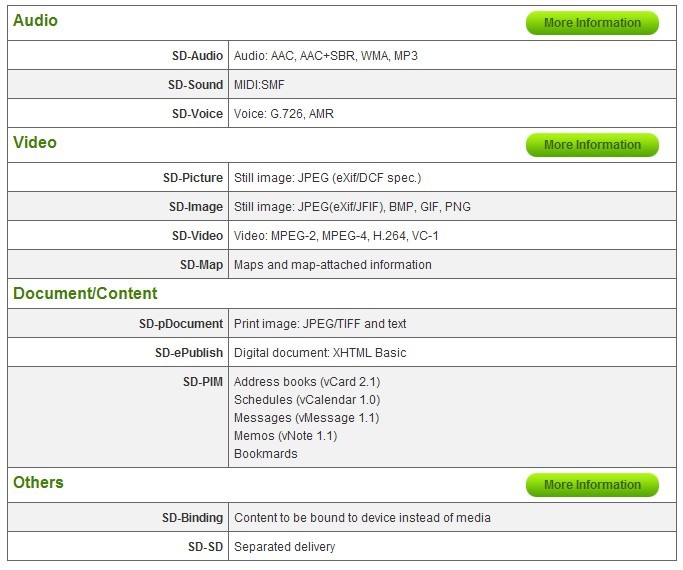Select the SD-ePublish row label
Image resolution: width=683 pixels, height=570 pixels.
pos(189,353)
